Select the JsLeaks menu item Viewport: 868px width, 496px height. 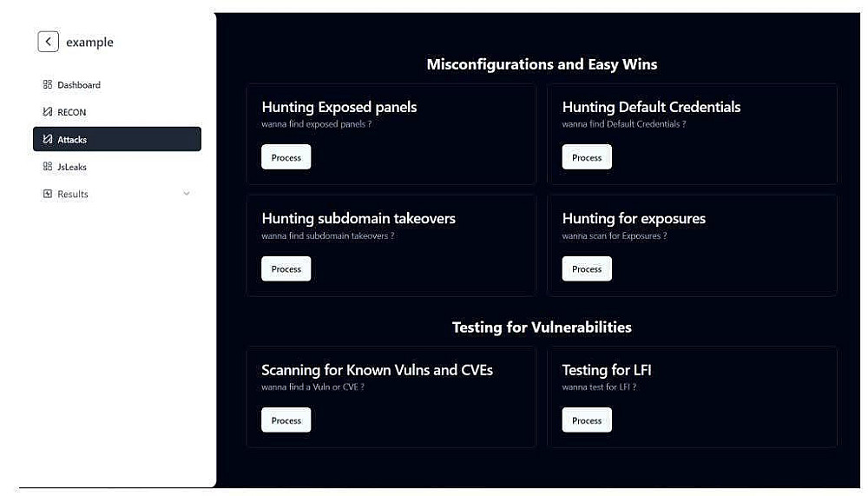click(x=72, y=167)
